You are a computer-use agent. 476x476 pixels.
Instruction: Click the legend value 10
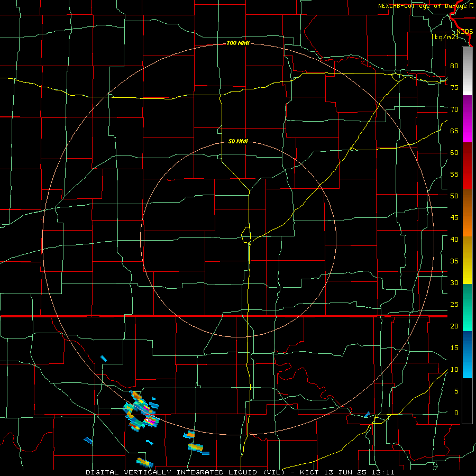pyautogui.click(x=454, y=370)
